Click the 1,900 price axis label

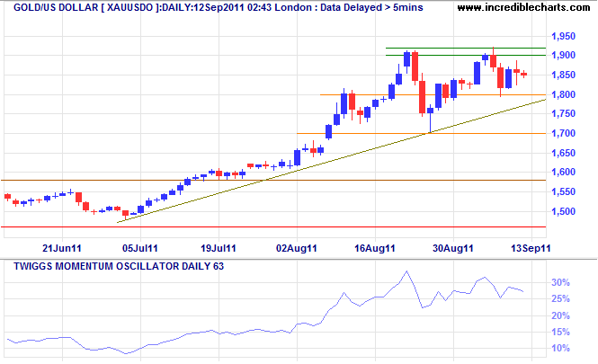point(563,55)
